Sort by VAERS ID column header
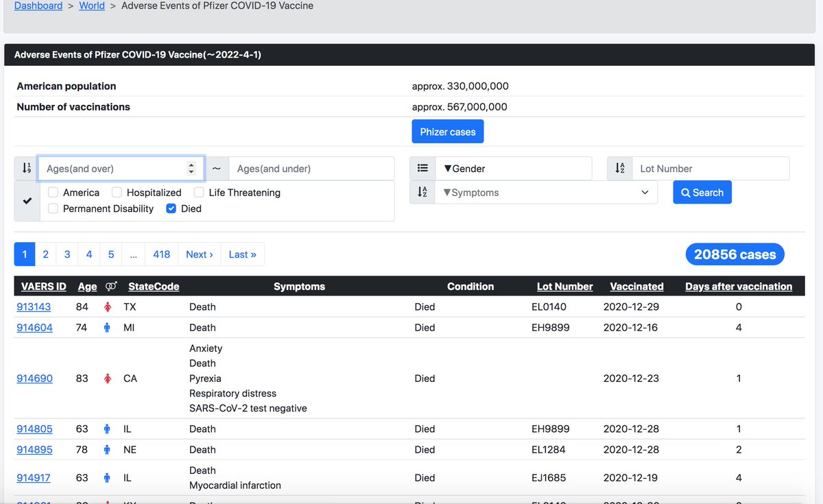This screenshot has height=504, width=823. [44, 287]
